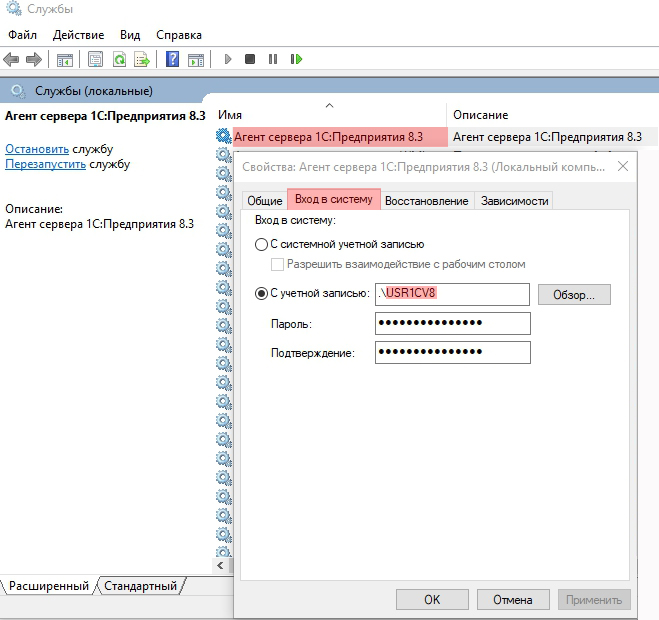This screenshot has width=659, height=620.
Task: Select the Расширенный view tab
Action: pos(49,586)
